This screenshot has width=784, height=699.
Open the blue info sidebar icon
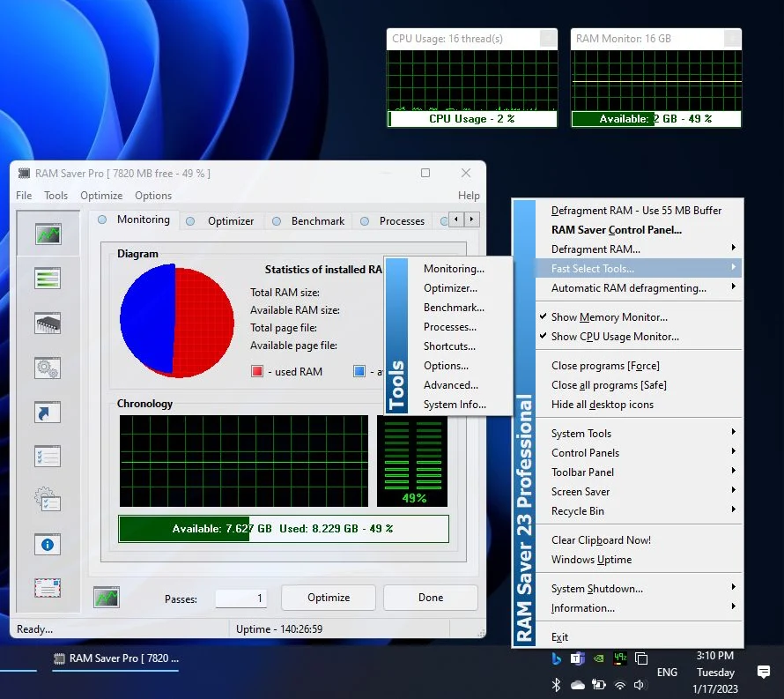(x=48, y=545)
